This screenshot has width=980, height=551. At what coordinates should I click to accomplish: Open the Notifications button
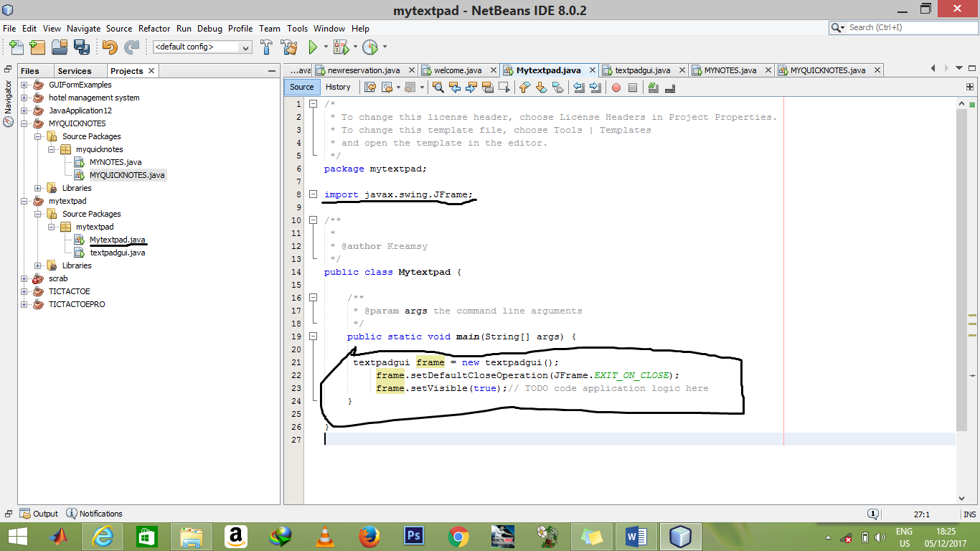pos(95,514)
